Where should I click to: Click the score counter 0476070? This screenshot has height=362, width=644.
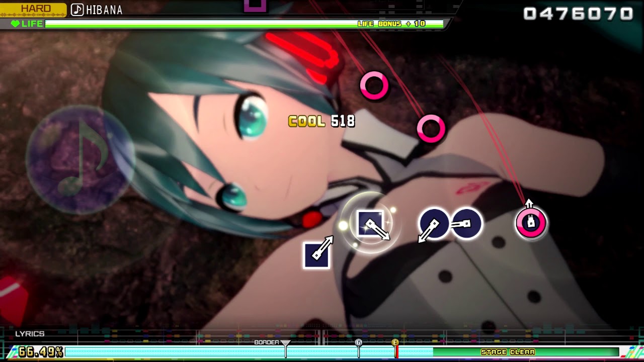click(578, 14)
